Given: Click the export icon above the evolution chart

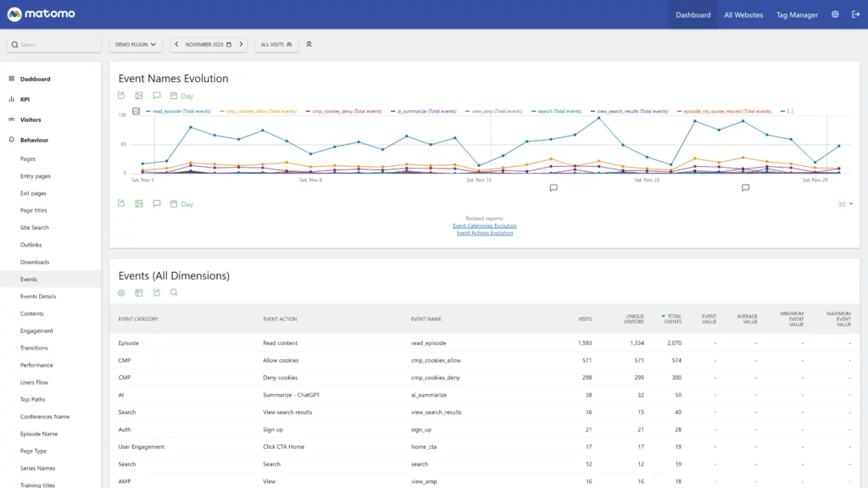Looking at the screenshot, I should pos(121,96).
